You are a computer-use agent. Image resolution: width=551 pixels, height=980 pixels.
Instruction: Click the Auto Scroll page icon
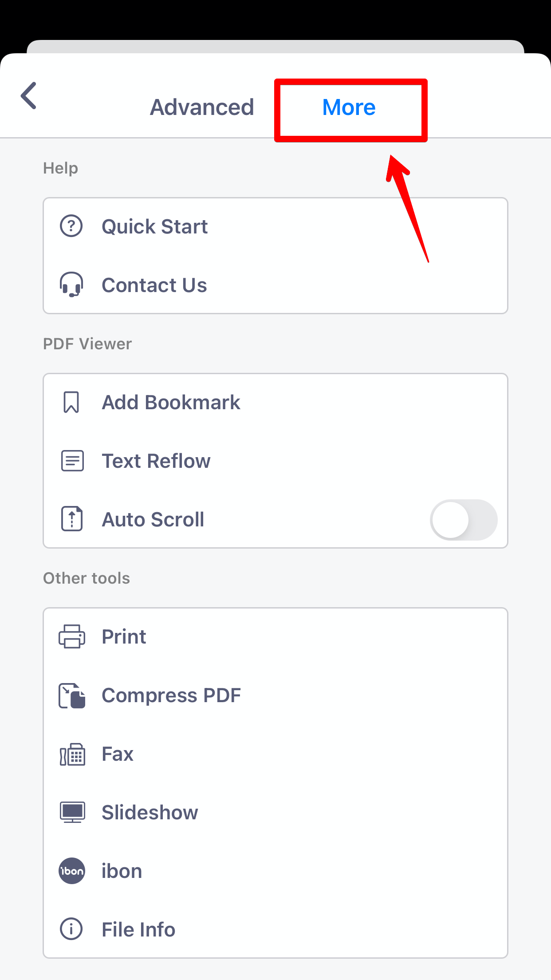pyautogui.click(x=71, y=519)
